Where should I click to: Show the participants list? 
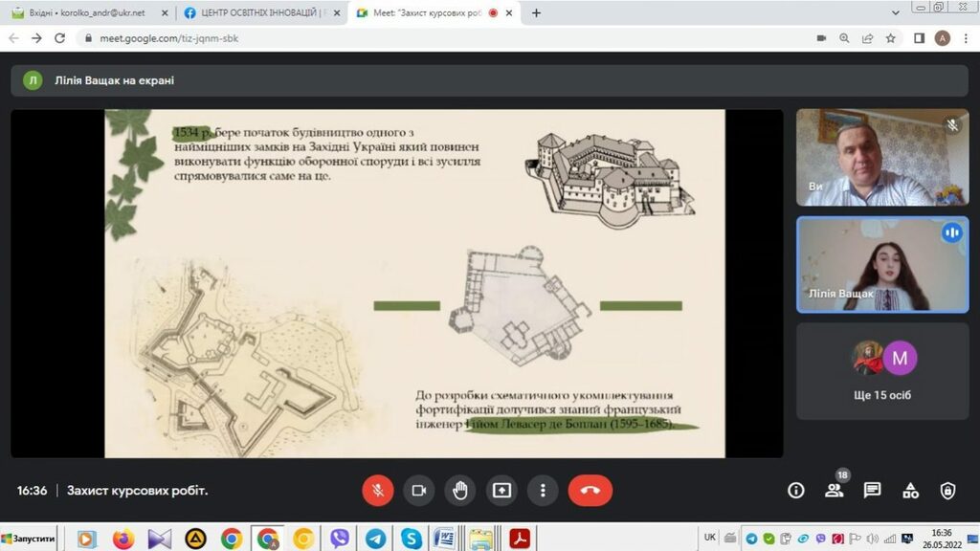pyautogui.click(x=834, y=491)
